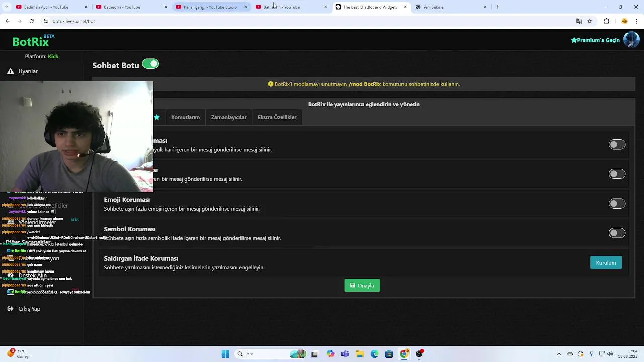Open Microsoft Store from taskbar
The width and height of the screenshot is (644, 362).
[x=389, y=354]
